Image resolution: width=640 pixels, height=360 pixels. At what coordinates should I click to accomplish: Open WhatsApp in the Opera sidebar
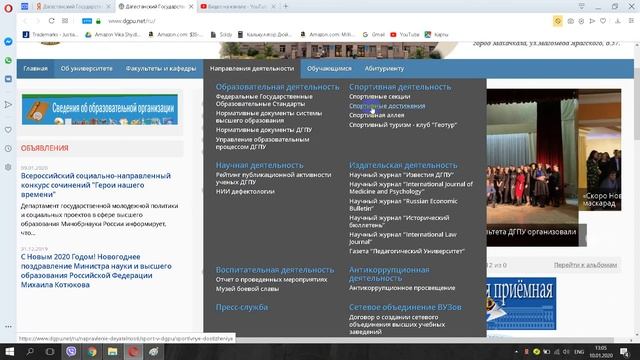coord(8,60)
